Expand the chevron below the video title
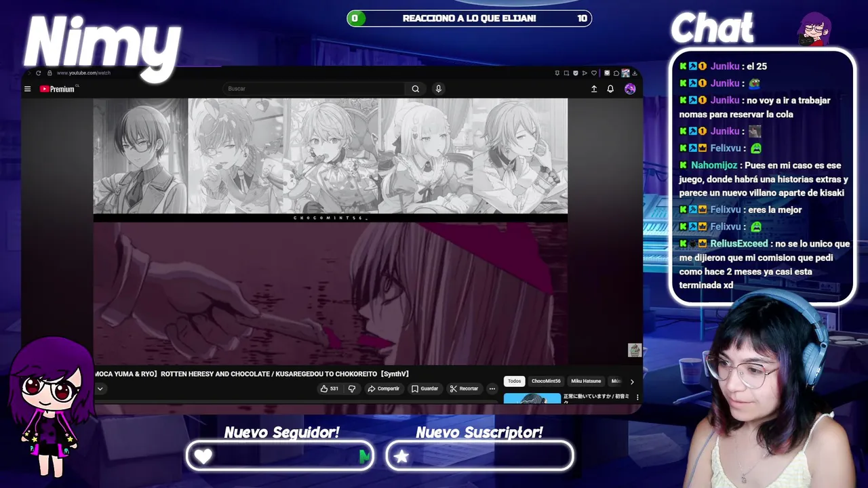This screenshot has width=868, height=488. (x=100, y=388)
